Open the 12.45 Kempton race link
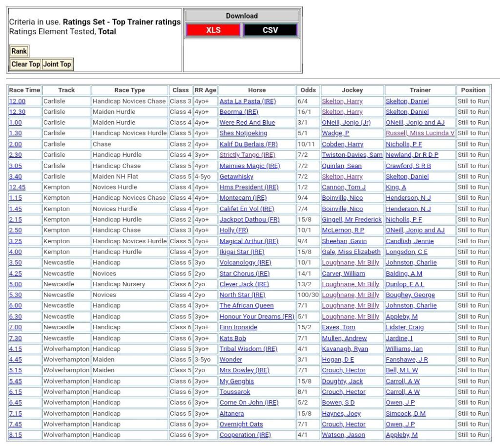Image resolution: width=500 pixels, height=448 pixels. coord(17,187)
